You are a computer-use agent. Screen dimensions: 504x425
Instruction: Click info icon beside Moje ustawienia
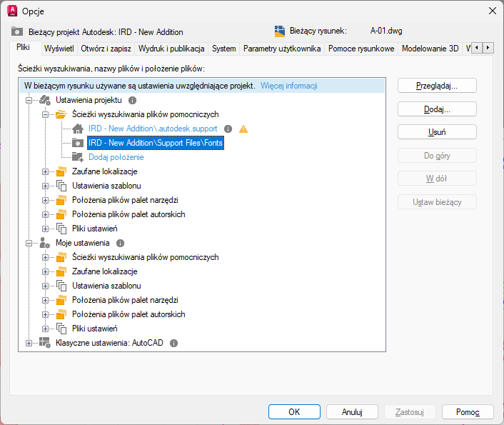point(120,243)
